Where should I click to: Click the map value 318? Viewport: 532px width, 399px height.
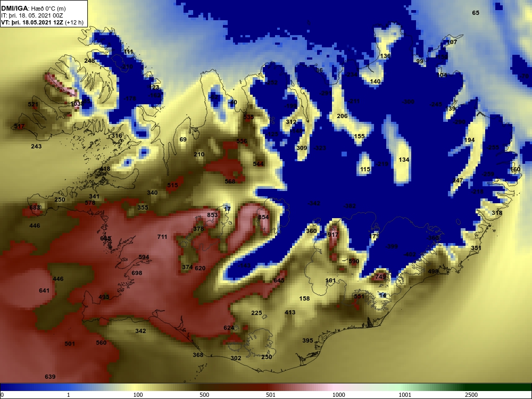pyautogui.click(x=497, y=213)
